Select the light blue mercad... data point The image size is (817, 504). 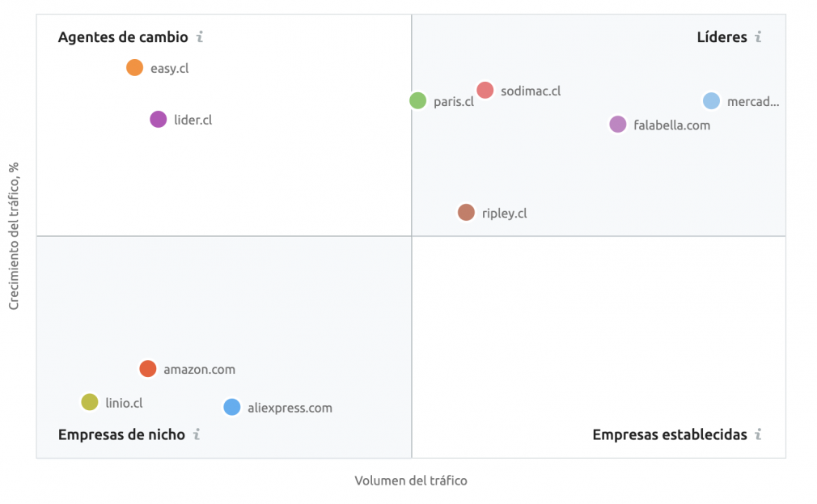coord(711,100)
